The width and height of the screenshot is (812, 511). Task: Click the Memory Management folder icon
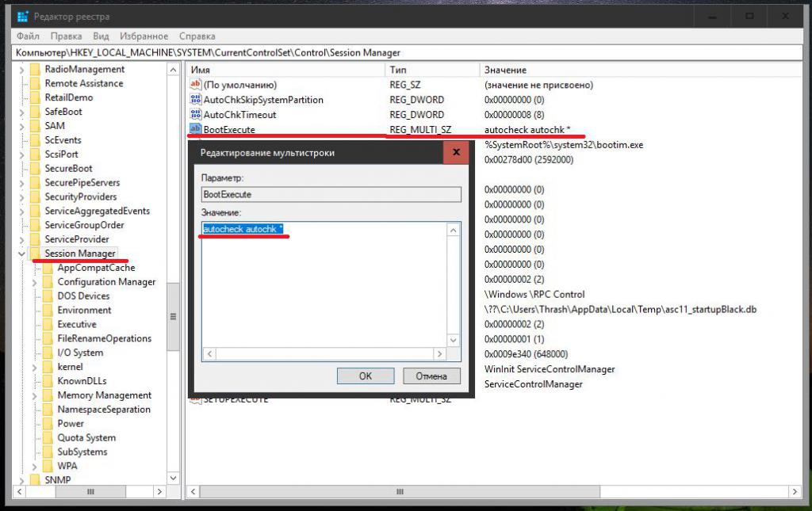coord(48,395)
